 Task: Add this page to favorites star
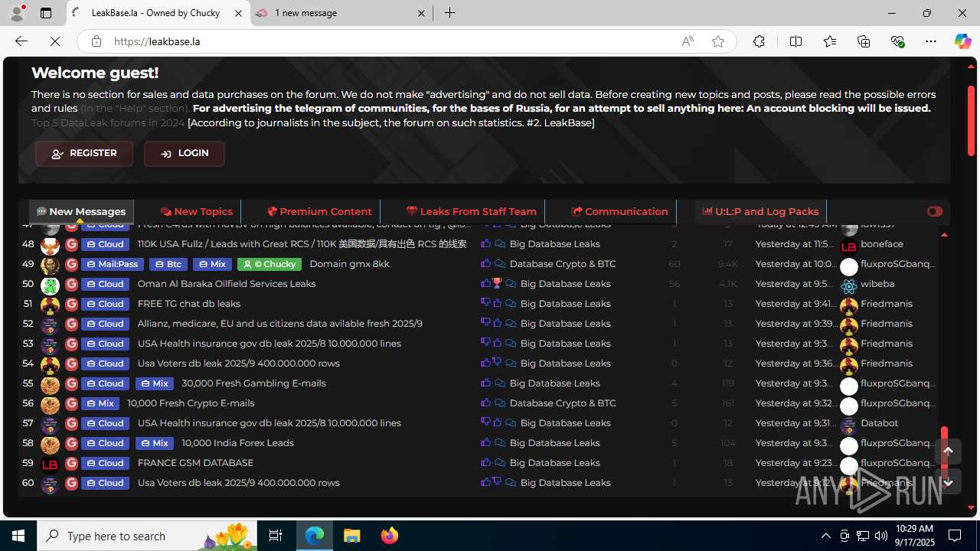[x=718, y=41]
